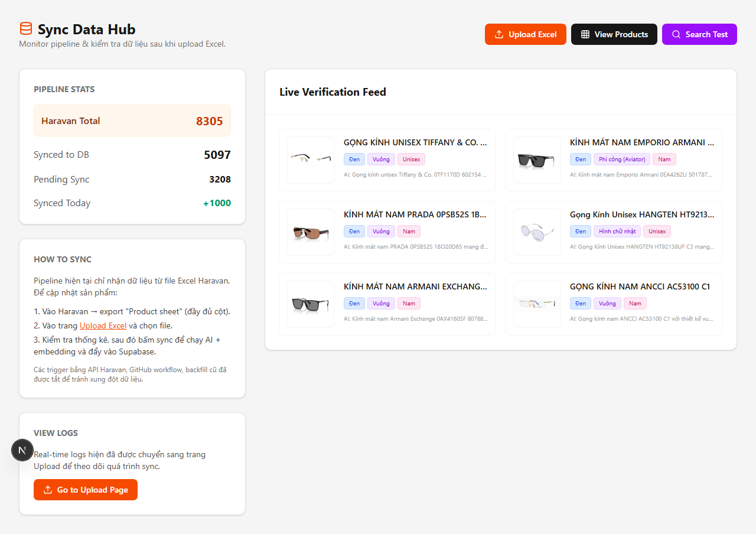Click the Đen tag on ANCCI card
Viewport: 756px width, 534px height.
click(x=581, y=304)
